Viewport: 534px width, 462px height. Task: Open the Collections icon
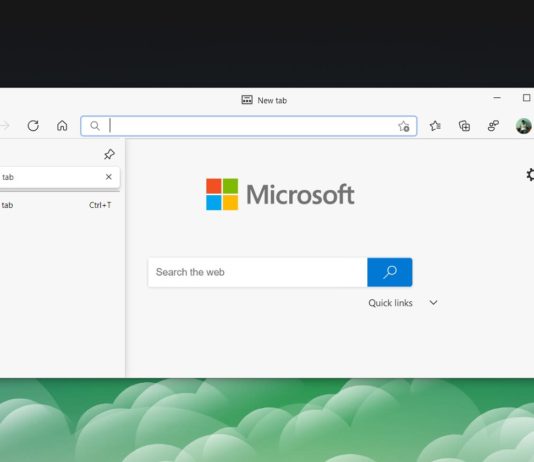[x=464, y=126]
